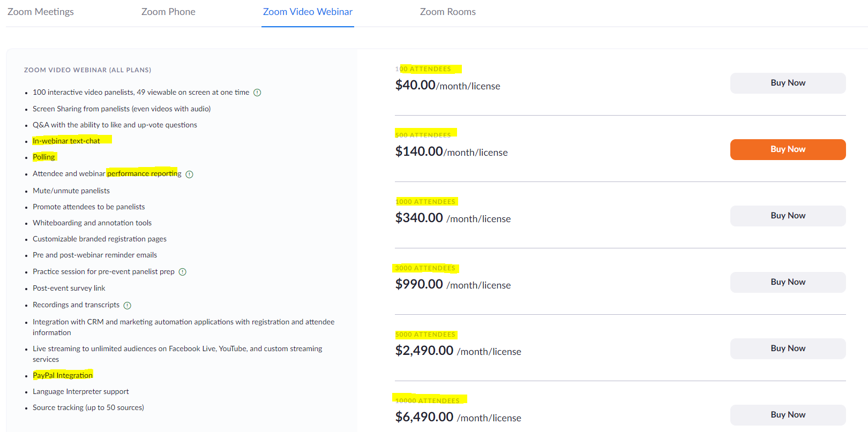Purchase the 5000 attendees $2,490.00 plan
Screen dimensions: 868x432
[x=788, y=348]
